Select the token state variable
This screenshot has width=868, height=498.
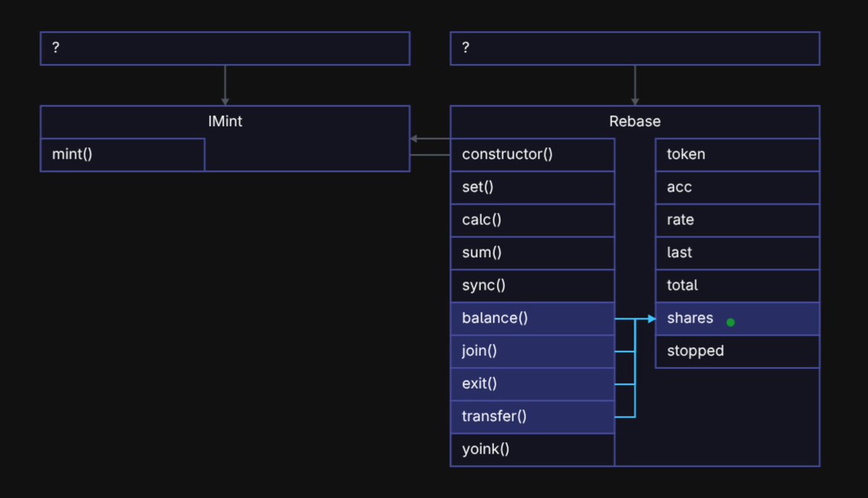737,155
